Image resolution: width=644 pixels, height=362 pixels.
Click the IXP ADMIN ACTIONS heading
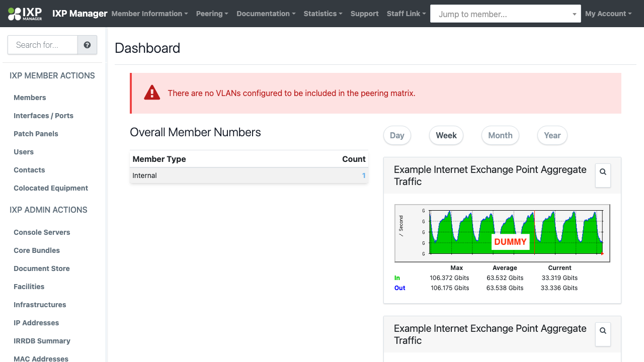click(x=48, y=210)
